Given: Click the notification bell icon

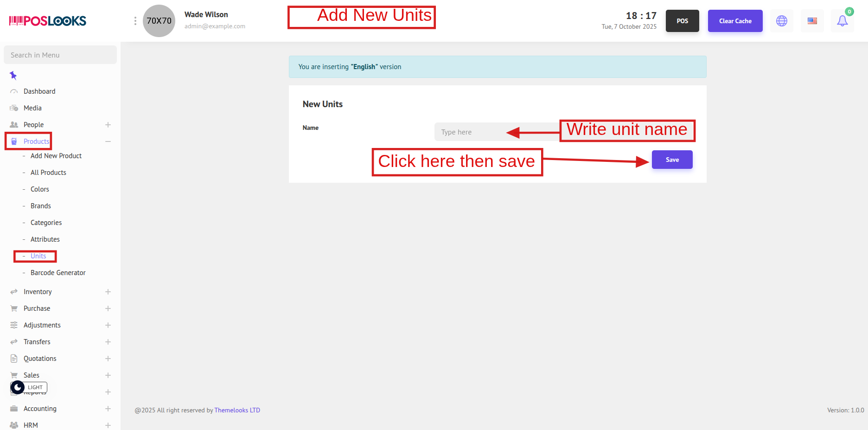Looking at the screenshot, I should (x=842, y=21).
